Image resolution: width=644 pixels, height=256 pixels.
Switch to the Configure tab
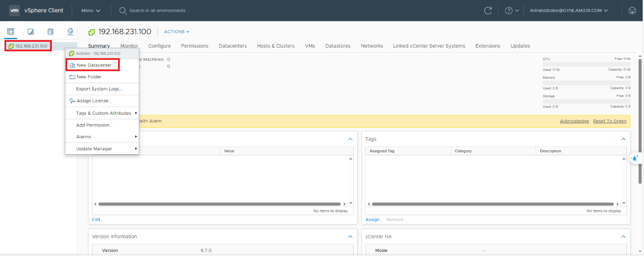(x=160, y=46)
